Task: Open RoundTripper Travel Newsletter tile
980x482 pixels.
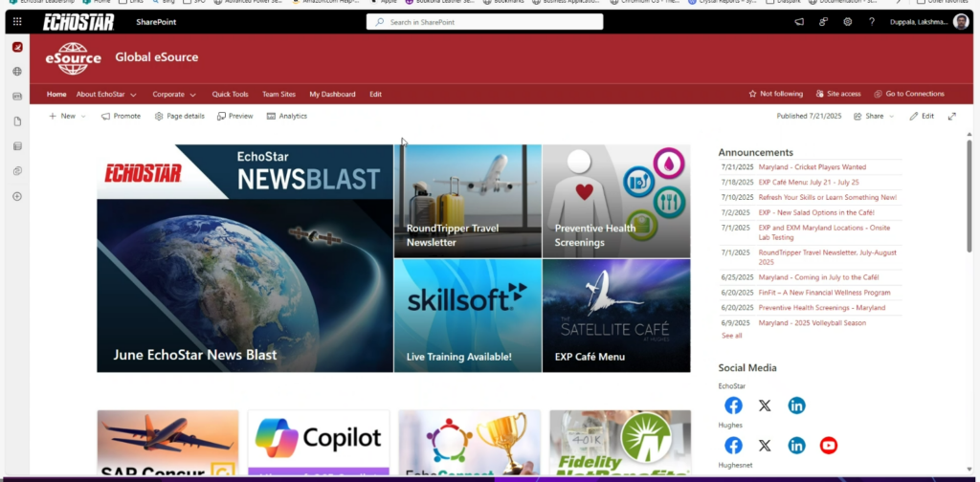Action: click(x=467, y=201)
